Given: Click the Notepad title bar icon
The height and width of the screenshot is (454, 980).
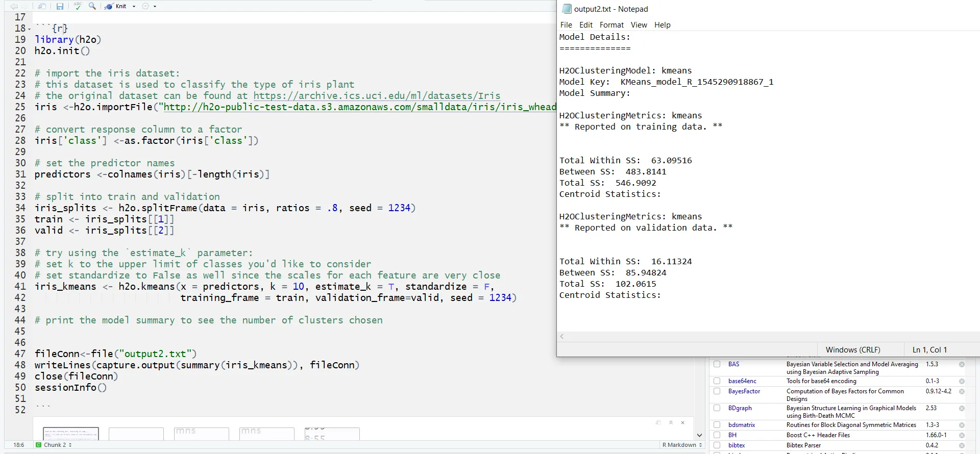Looking at the screenshot, I should 567,9.
